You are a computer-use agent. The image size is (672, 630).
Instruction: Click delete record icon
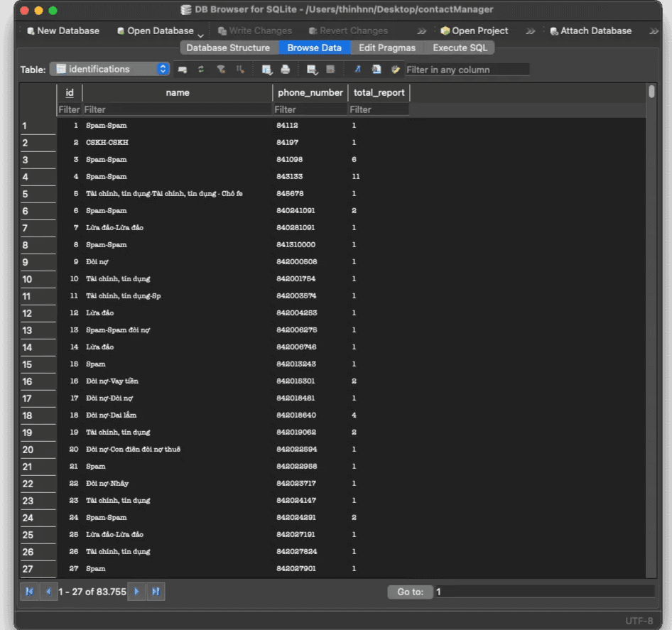click(x=330, y=70)
